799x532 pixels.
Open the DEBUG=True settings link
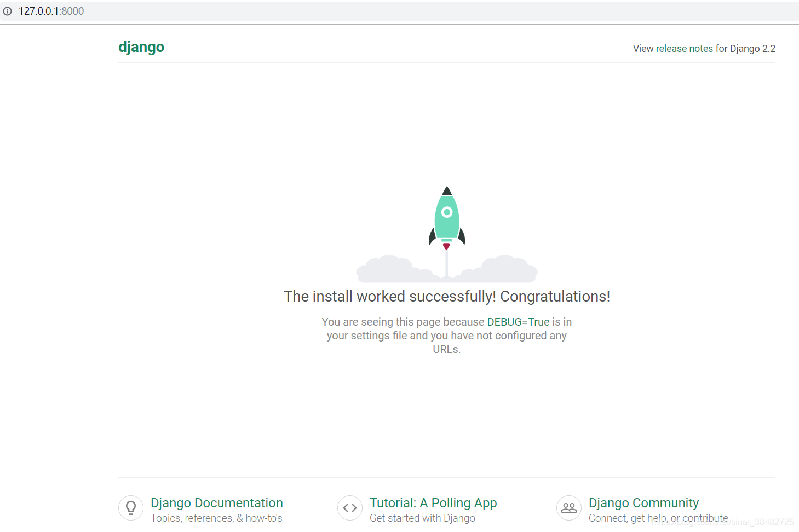(x=518, y=322)
